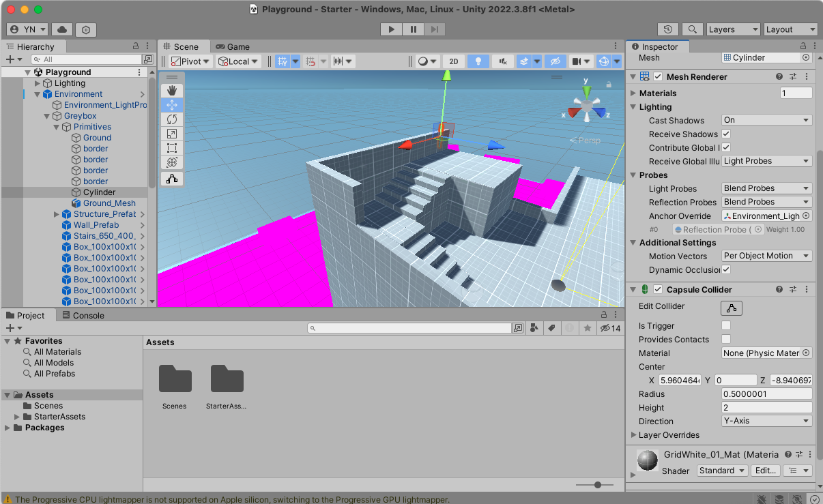
Task: Select the Rotate tool in Scene toolbar
Action: click(172, 119)
